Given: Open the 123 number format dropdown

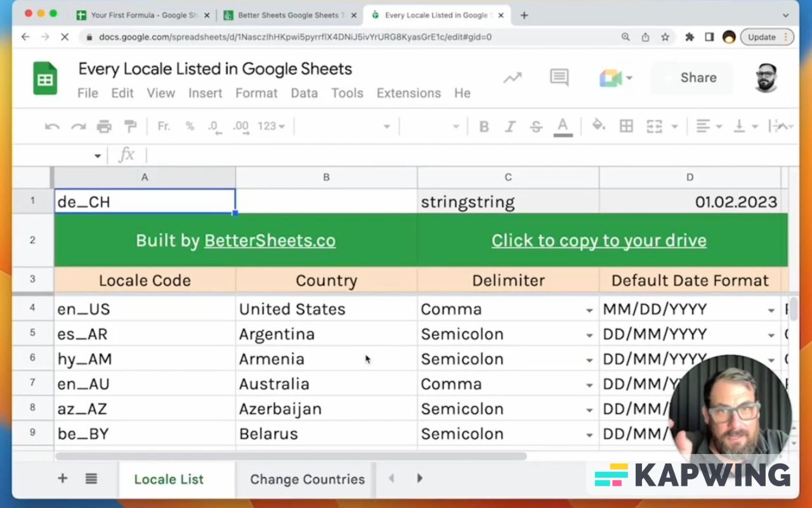Looking at the screenshot, I should pos(271,126).
